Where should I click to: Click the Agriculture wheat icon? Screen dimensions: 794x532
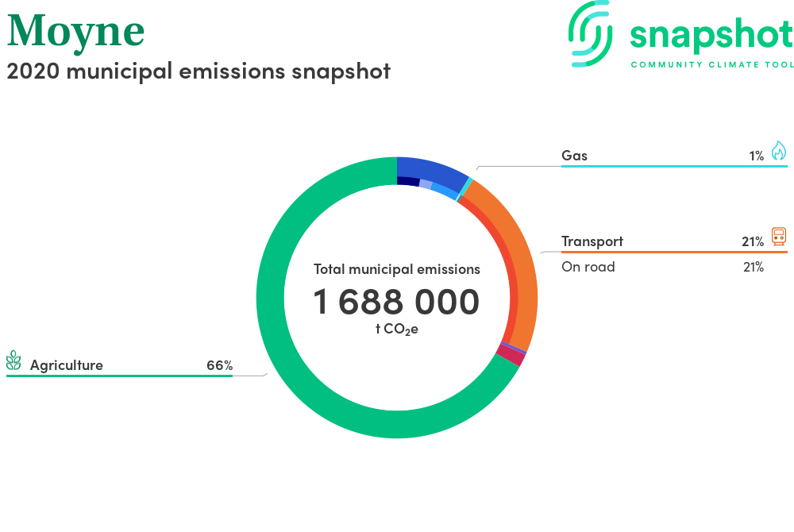click(13, 361)
